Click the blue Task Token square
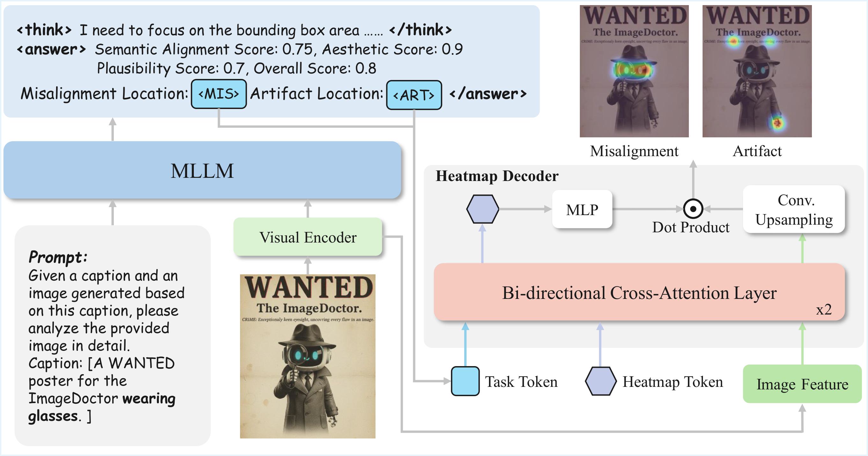868x456 pixels. (465, 381)
